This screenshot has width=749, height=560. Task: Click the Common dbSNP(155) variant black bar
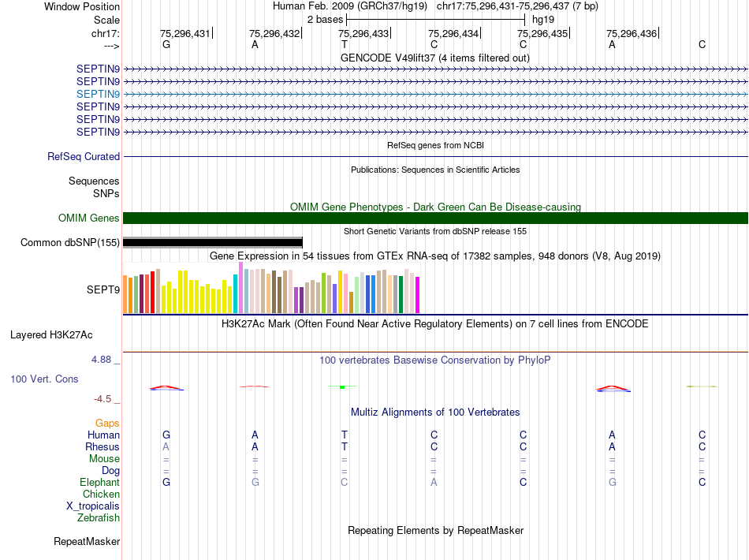coord(213,242)
